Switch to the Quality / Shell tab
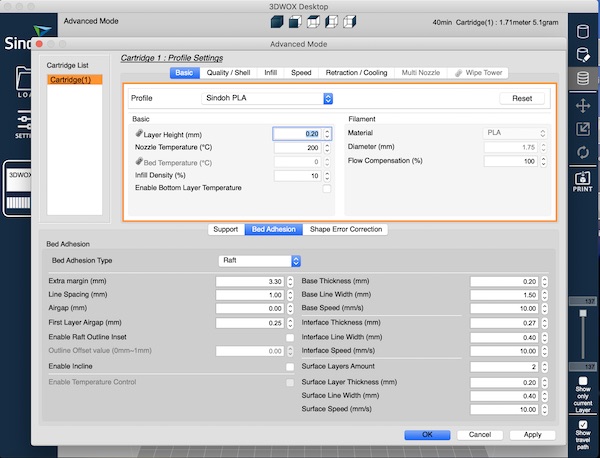The height and width of the screenshot is (458, 600). pos(230,72)
